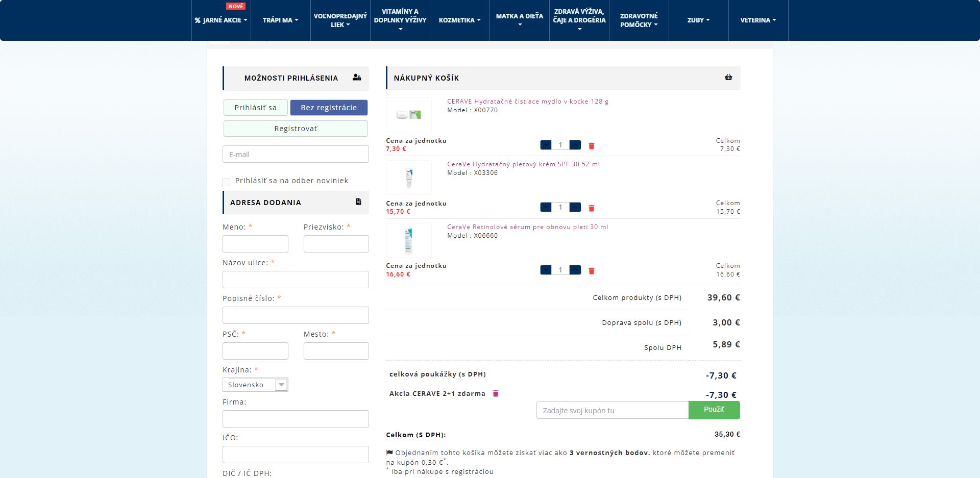Choose the Prihlásiť sa login option
This screenshot has width=980, height=478.
(255, 108)
